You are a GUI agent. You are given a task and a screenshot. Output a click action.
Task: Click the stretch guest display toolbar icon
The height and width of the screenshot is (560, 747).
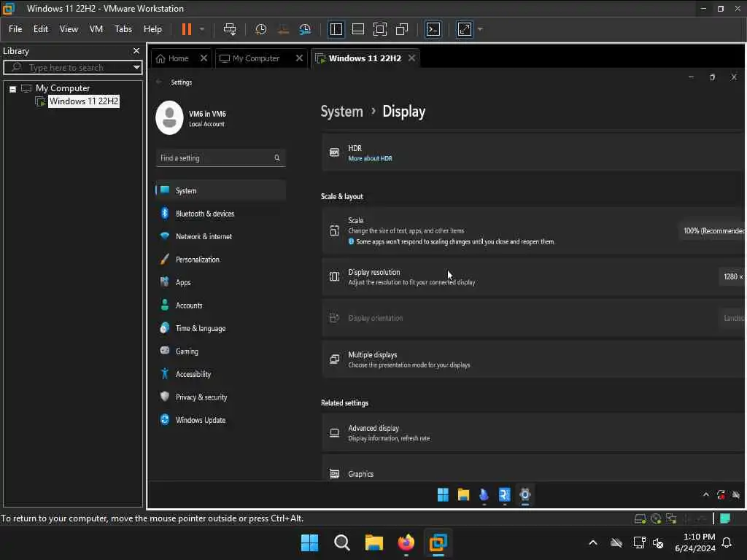point(465,29)
